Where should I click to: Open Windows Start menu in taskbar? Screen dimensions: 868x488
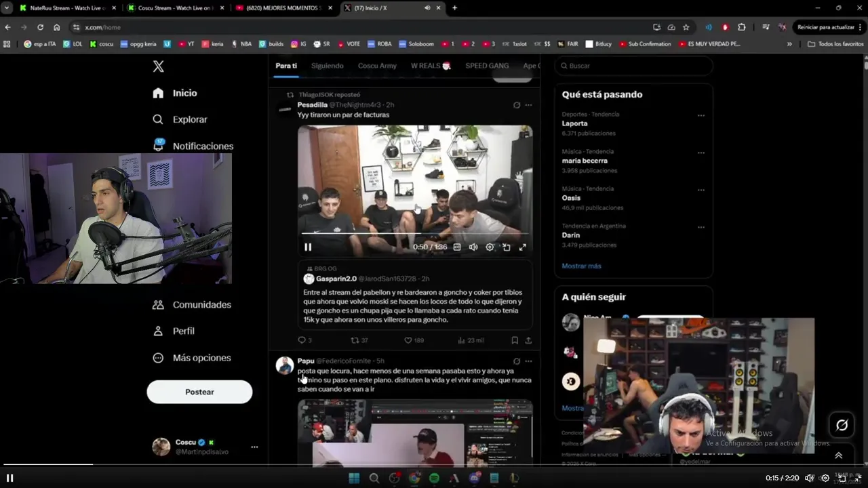pyautogui.click(x=354, y=478)
